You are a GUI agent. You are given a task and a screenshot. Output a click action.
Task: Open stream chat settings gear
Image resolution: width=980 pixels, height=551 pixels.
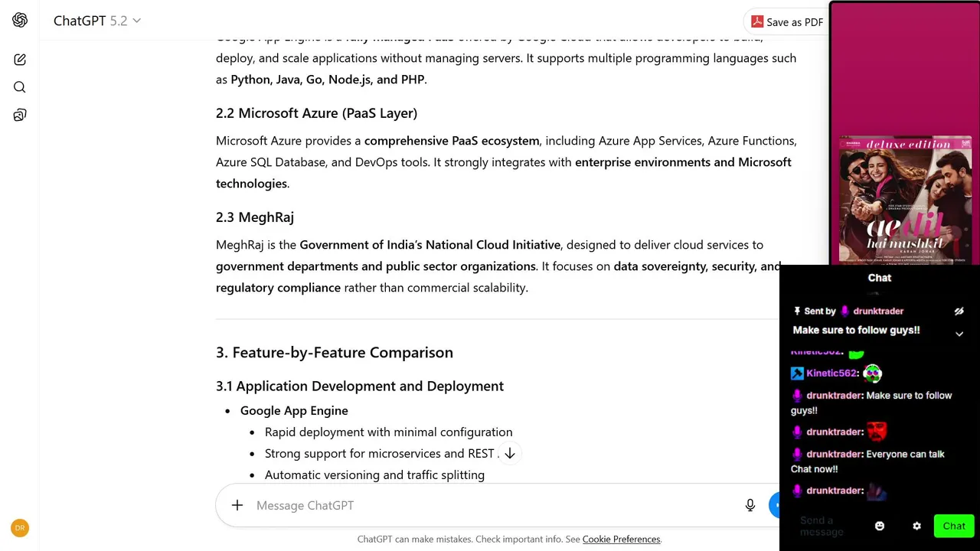[916, 526]
